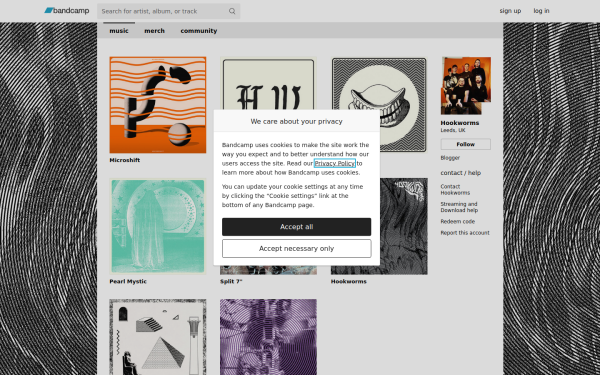Click the Split 7" release title
Viewport: 600px width, 375px height.
[231, 281]
